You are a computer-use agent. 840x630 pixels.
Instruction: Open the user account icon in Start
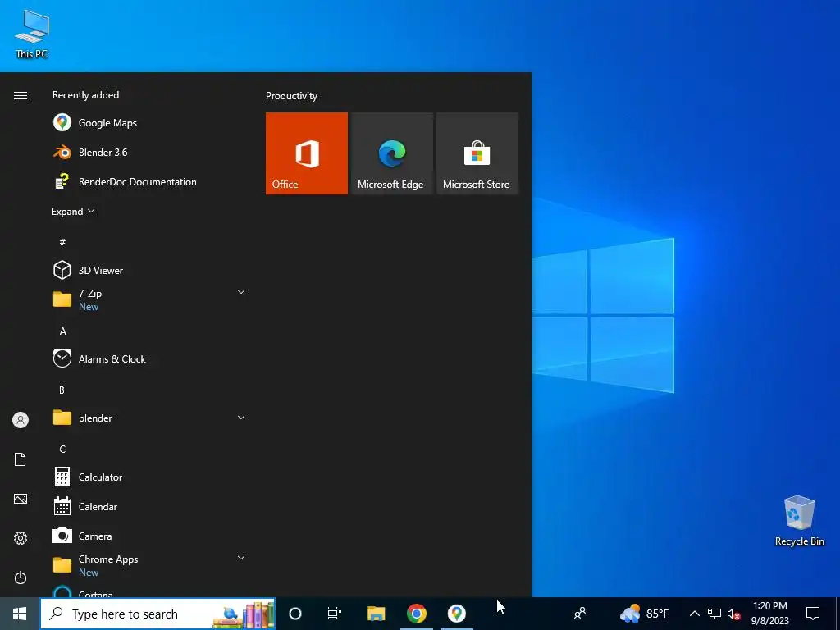click(x=21, y=420)
